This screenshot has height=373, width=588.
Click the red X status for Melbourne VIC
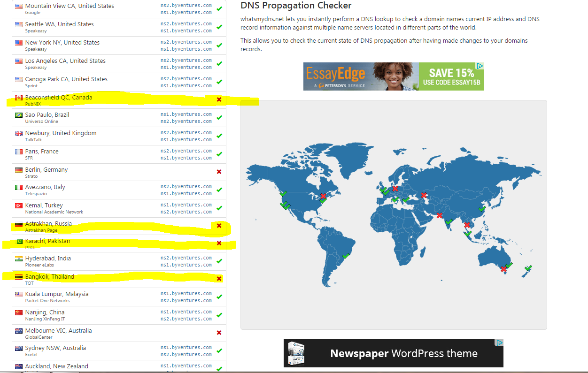click(219, 333)
